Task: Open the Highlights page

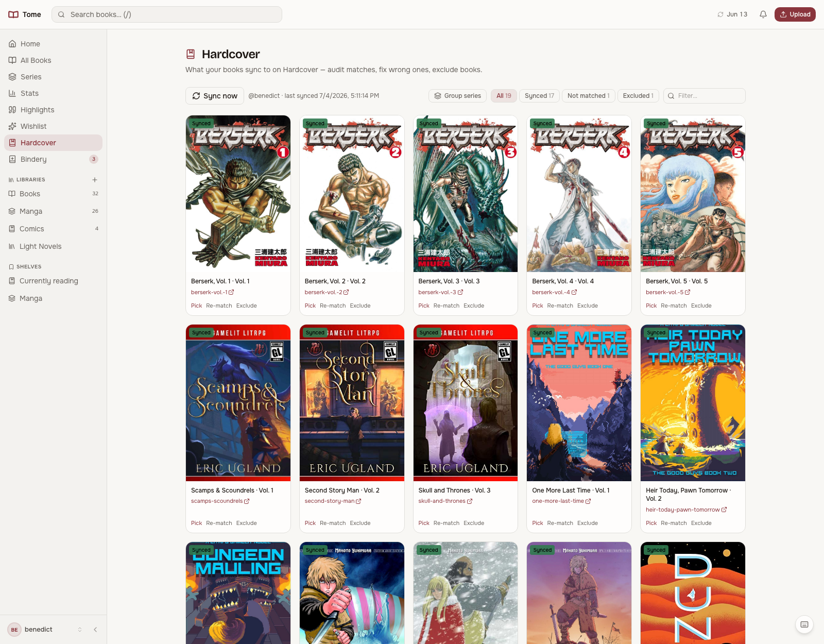Action: click(x=54, y=110)
